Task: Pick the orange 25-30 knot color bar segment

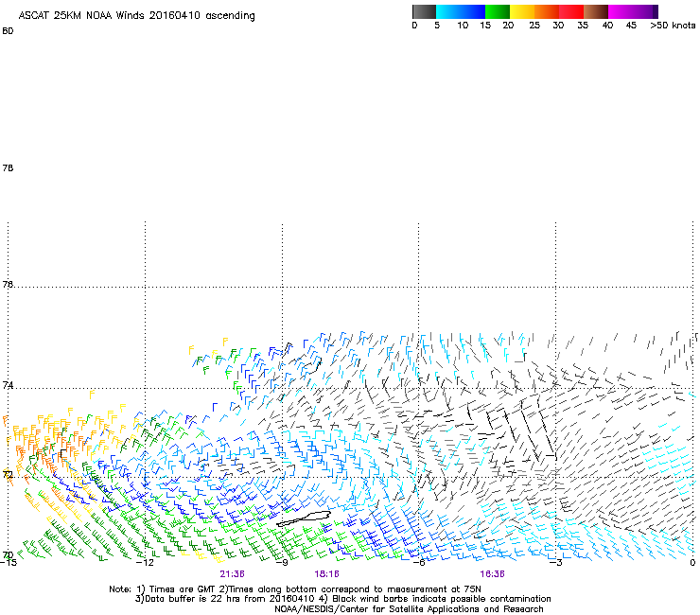Action: click(547, 11)
